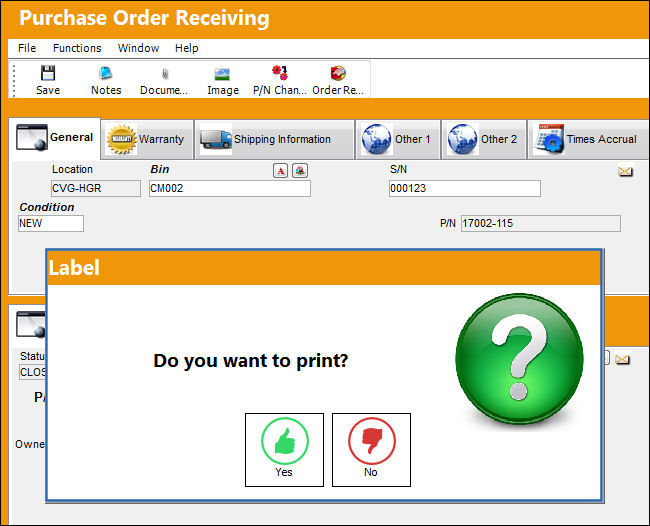The width and height of the screenshot is (650, 526).
Task: Click the green question mark icon
Action: (x=519, y=359)
